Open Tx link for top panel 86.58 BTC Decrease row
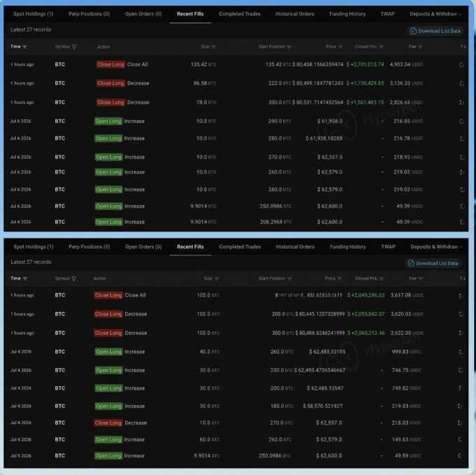This screenshot has width=476, height=475. point(461,83)
